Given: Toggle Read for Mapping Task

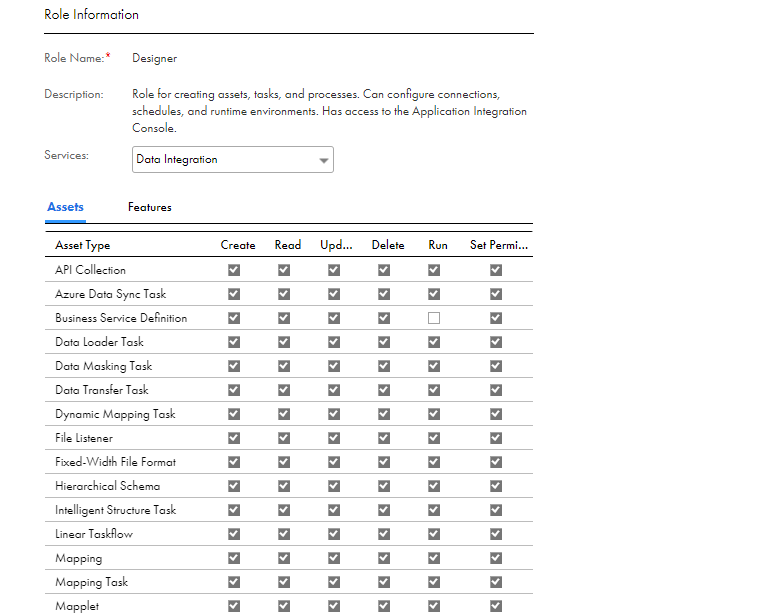Looking at the screenshot, I should pyautogui.click(x=284, y=582).
